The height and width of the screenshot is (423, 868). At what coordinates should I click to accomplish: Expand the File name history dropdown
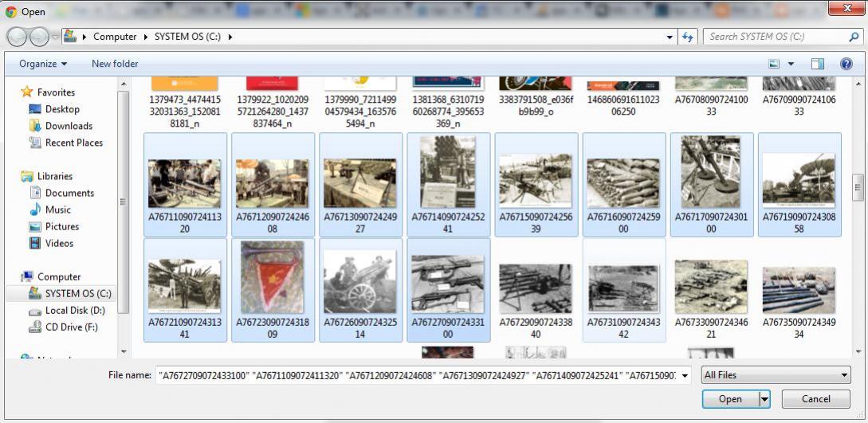coord(685,375)
